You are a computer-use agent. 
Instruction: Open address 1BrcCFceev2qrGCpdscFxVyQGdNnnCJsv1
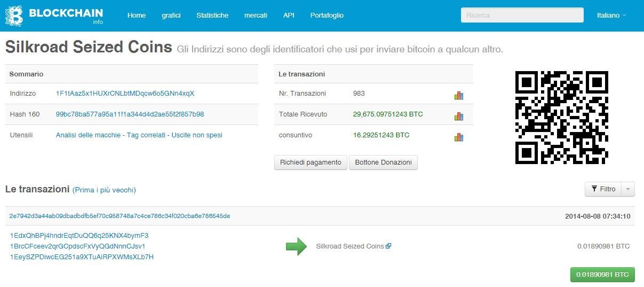[77, 246]
